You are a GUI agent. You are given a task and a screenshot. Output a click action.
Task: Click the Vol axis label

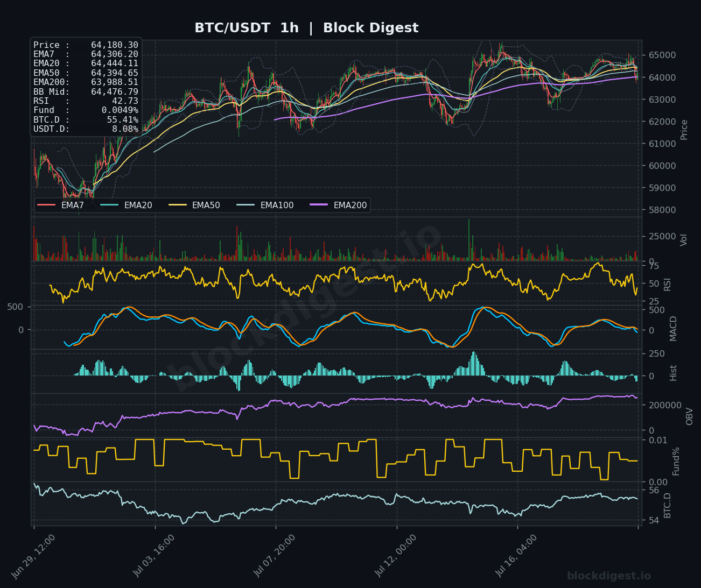click(x=684, y=240)
